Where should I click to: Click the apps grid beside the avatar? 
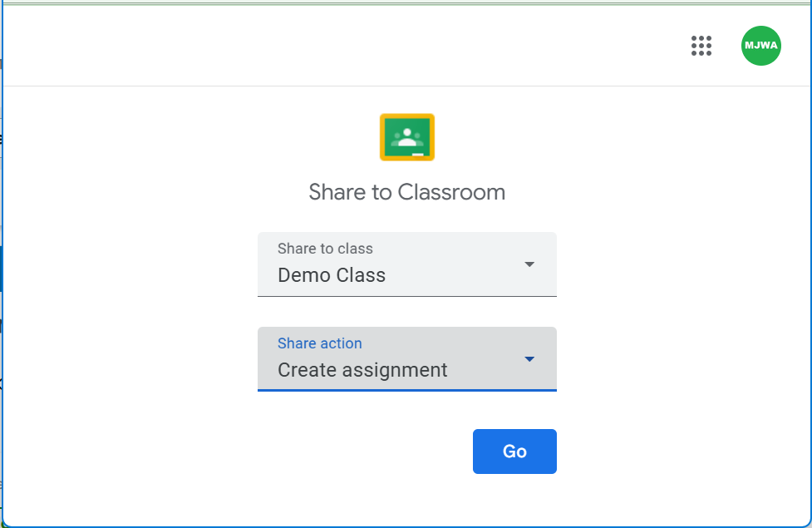pyautogui.click(x=701, y=46)
